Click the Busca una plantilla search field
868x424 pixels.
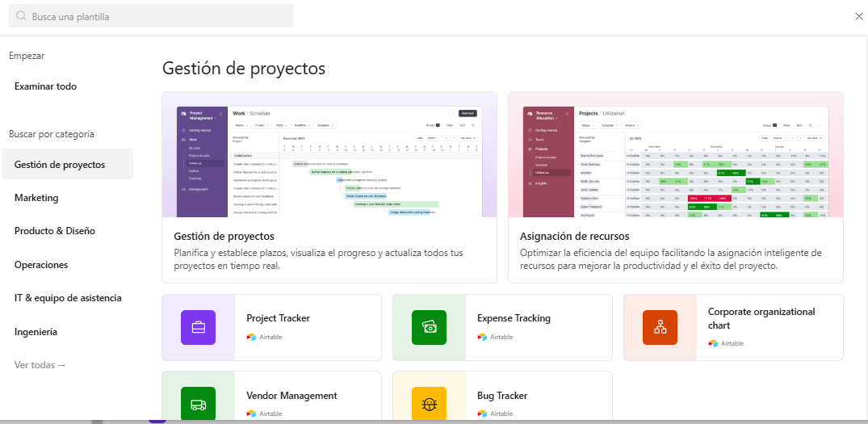(151, 16)
